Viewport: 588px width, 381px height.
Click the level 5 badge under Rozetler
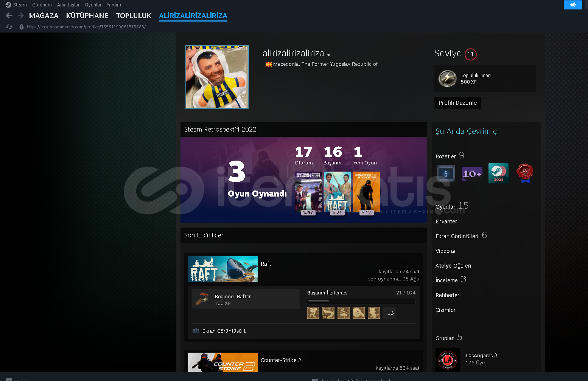tap(446, 173)
